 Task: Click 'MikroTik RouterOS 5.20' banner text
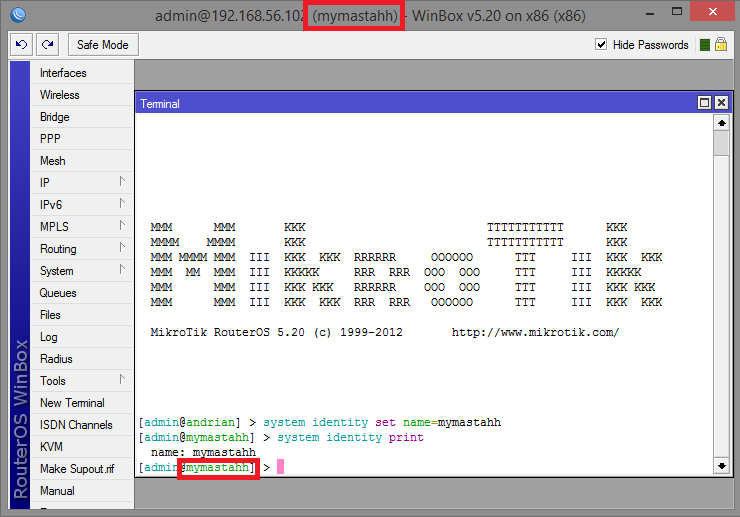pyautogui.click(x=227, y=332)
